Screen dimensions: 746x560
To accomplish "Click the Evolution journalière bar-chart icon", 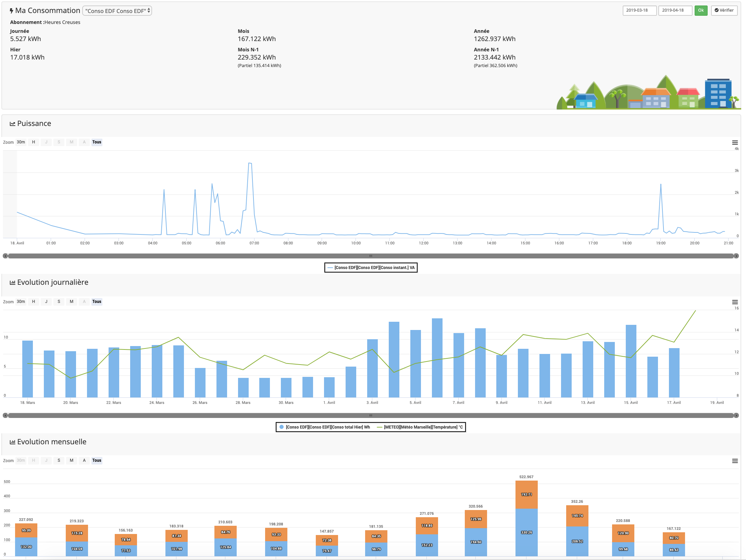I will click(x=12, y=283).
